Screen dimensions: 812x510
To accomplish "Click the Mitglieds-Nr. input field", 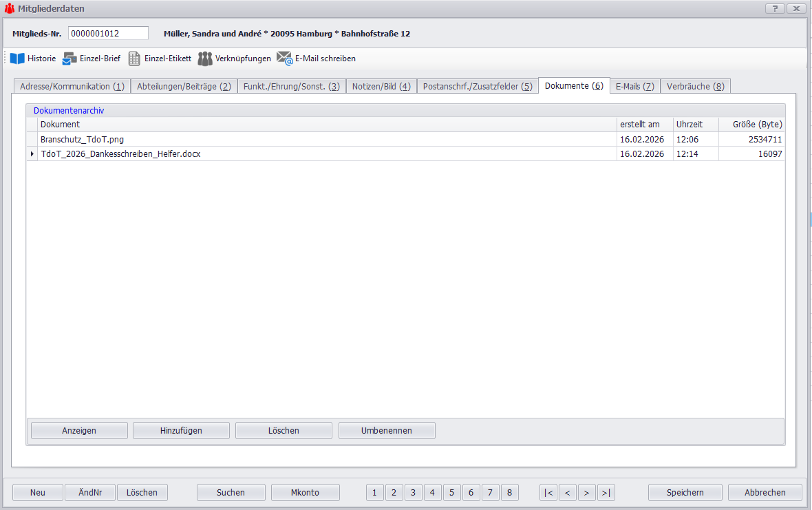I will (x=108, y=33).
